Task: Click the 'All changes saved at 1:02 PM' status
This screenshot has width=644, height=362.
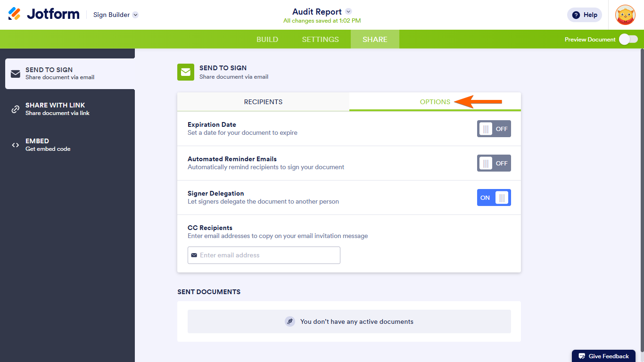Action: 322,21
